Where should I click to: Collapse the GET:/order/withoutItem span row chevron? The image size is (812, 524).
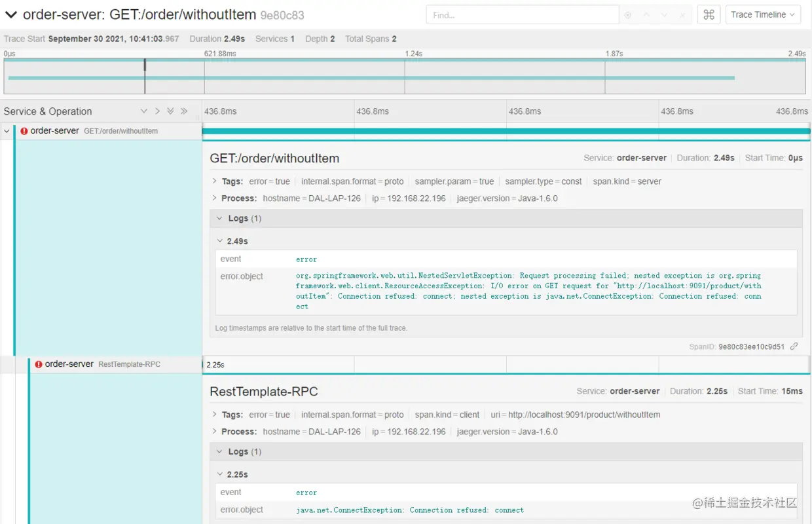coord(7,131)
